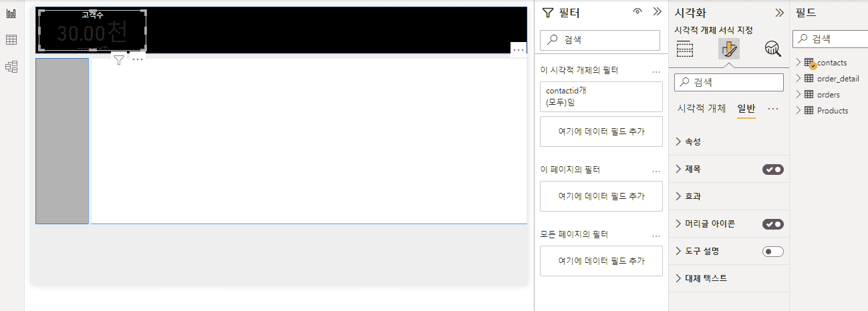Turn off the 제목 toggle

pos(773,170)
